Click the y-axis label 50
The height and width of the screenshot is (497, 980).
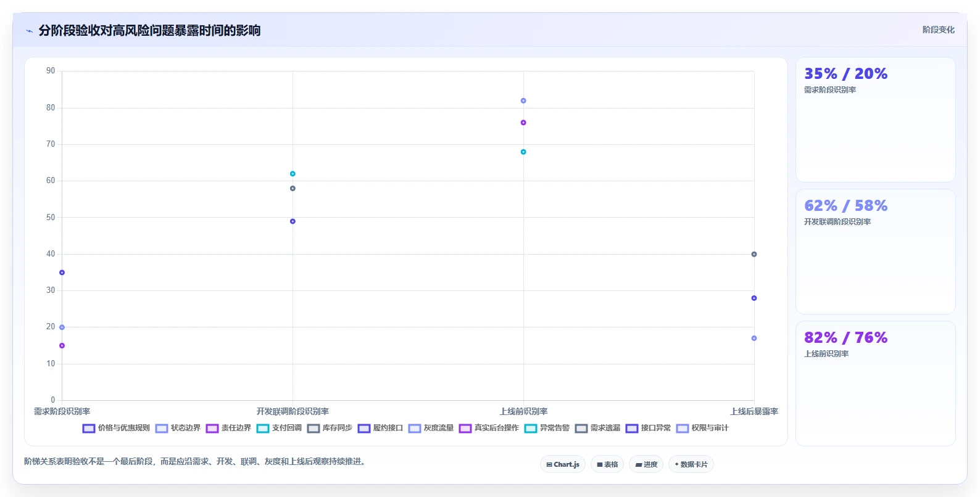pyautogui.click(x=51, y=218)
